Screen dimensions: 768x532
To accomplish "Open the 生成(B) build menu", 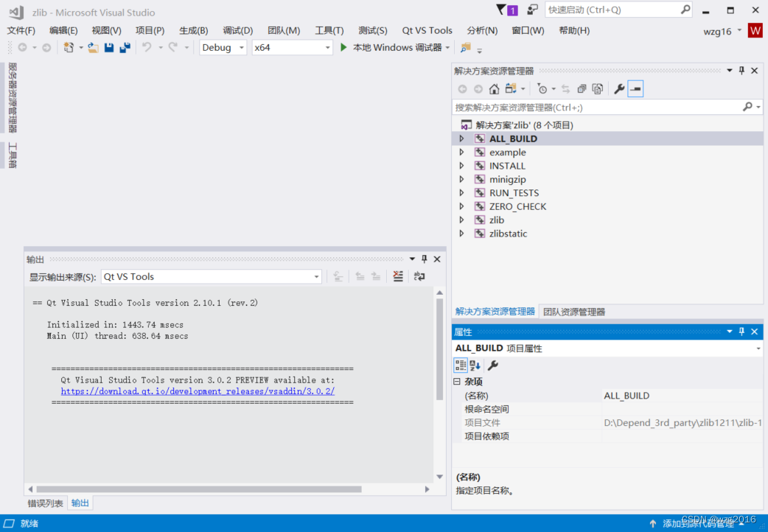I will [193, 31].
